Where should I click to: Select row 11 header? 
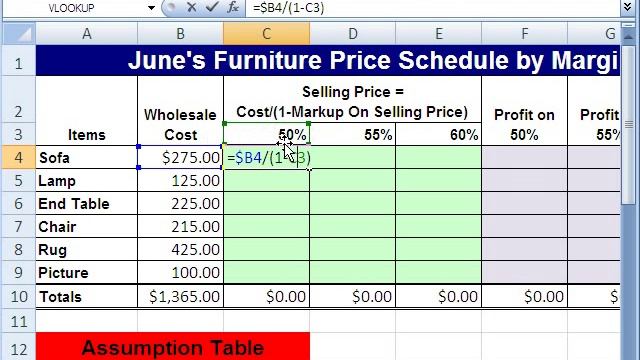[19, 321]
